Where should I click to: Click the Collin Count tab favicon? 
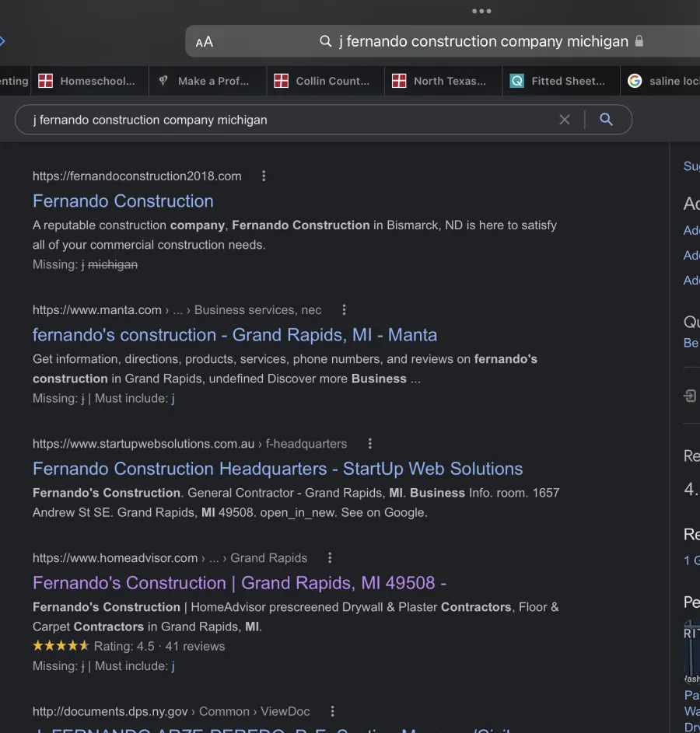tap(281, 81)
